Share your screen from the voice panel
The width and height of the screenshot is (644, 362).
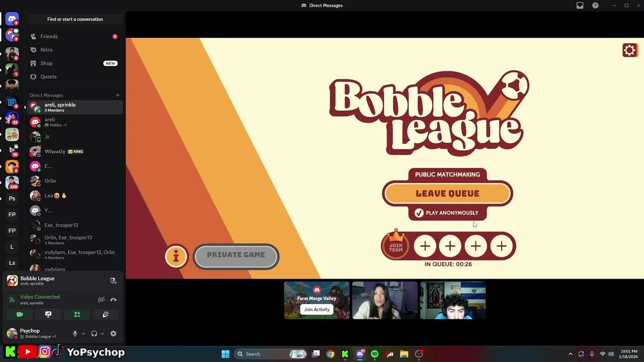tap(48, 314)
